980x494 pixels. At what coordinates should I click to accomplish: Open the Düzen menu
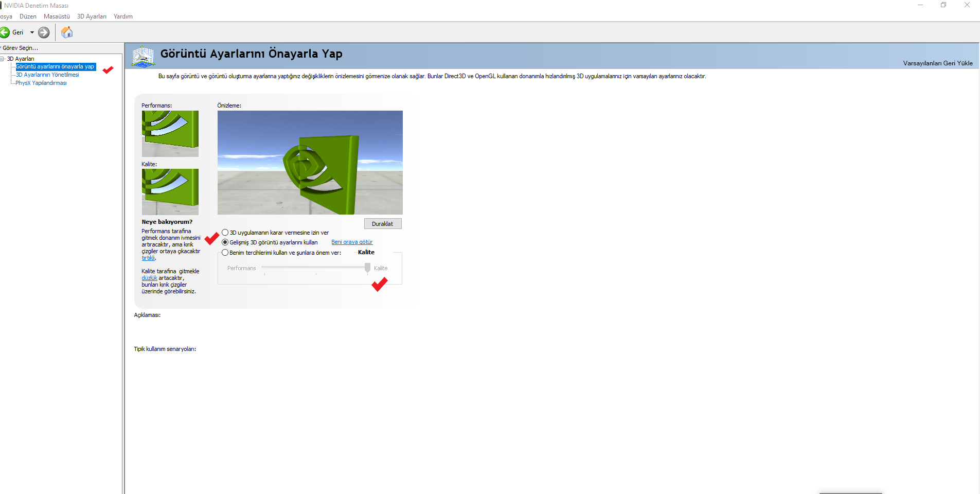click(28, 16)
